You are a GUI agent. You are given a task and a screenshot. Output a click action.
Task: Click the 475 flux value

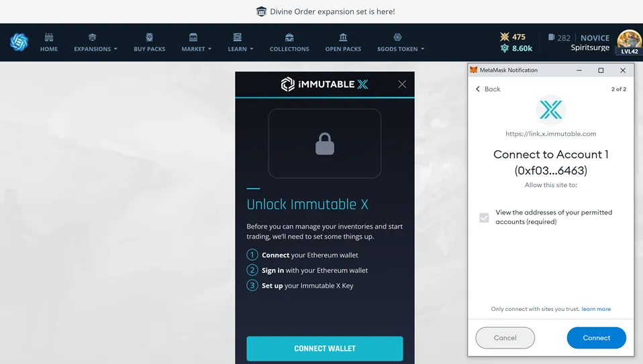(519, 37)
